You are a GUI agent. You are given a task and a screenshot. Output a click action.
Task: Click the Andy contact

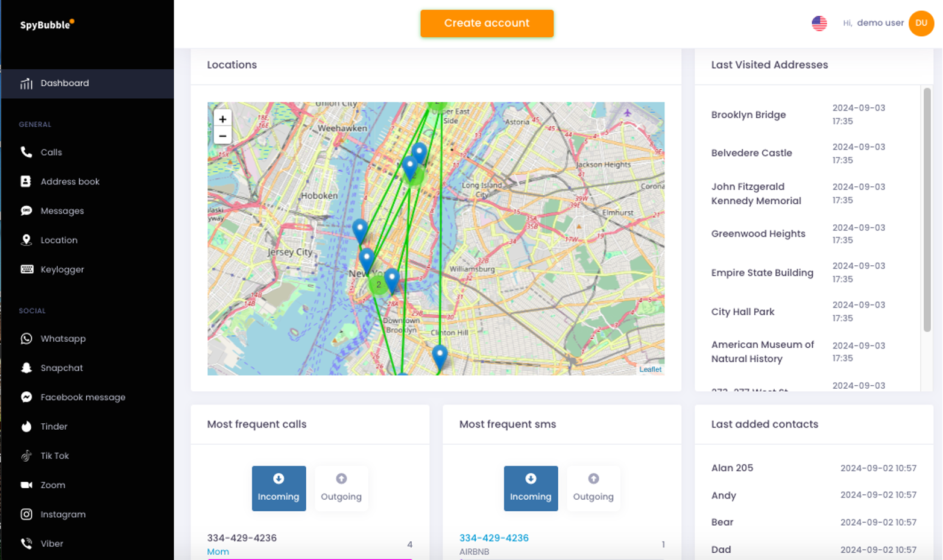pyautogui.click(x=724, y=496)
